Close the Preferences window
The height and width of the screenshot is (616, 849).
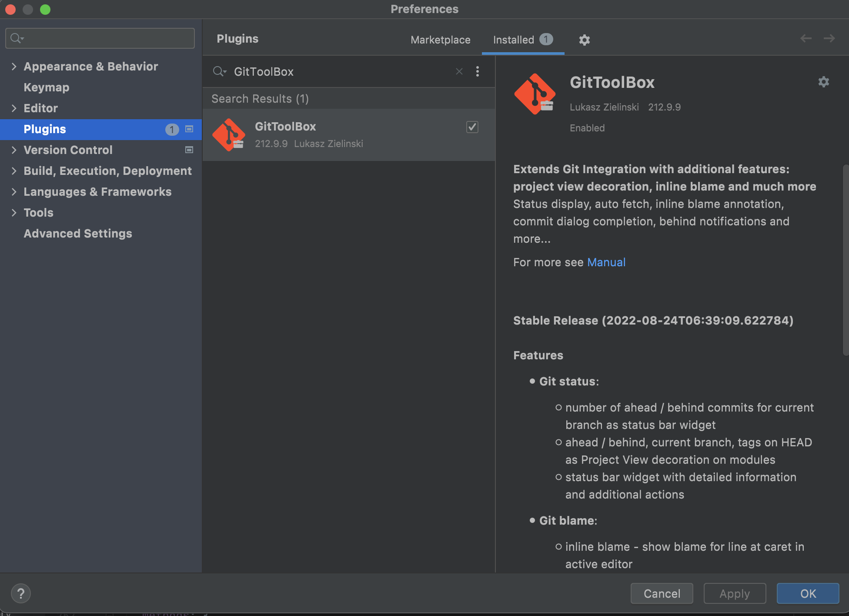[x=10, y=9]
